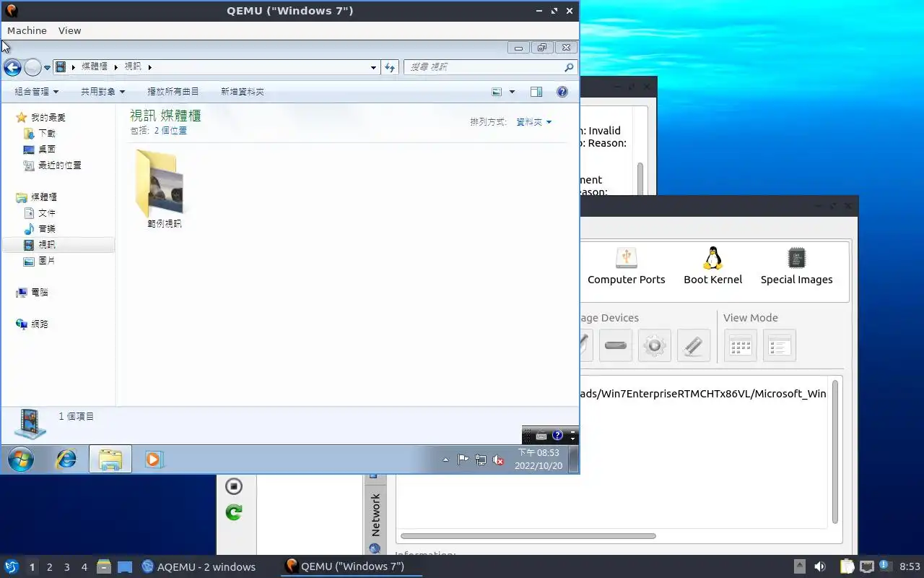This screenshot has height=578, width=924.
Task: Switch AQEMU View Mode to icon grid
Action: point(741,345)
